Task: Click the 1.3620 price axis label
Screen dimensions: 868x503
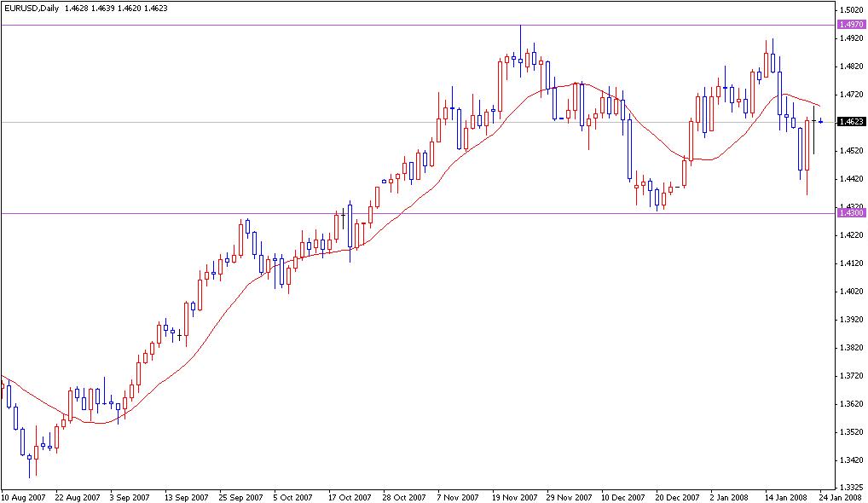Action: click(852, 404)
